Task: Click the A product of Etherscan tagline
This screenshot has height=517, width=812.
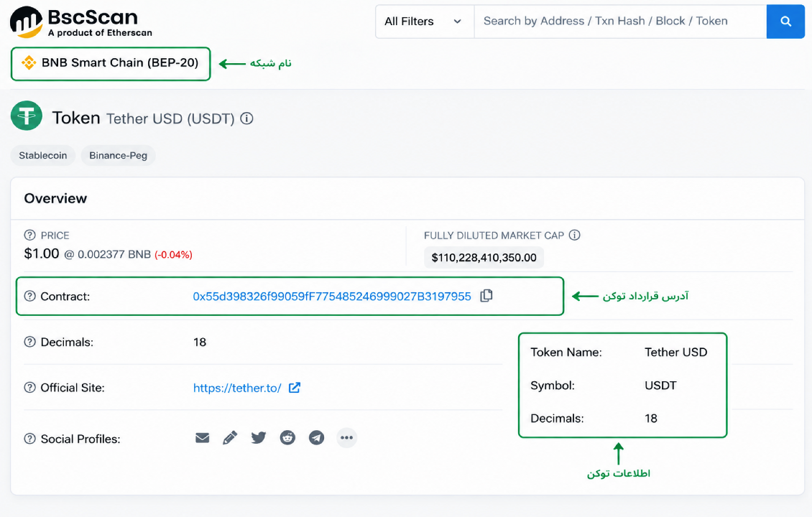Action: [x=100, y=32]
